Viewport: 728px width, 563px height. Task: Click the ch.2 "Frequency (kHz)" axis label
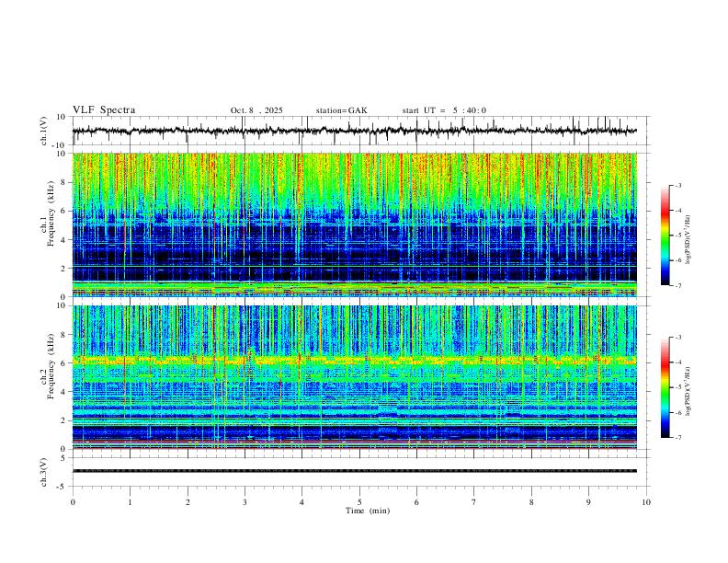click(51, 366)
